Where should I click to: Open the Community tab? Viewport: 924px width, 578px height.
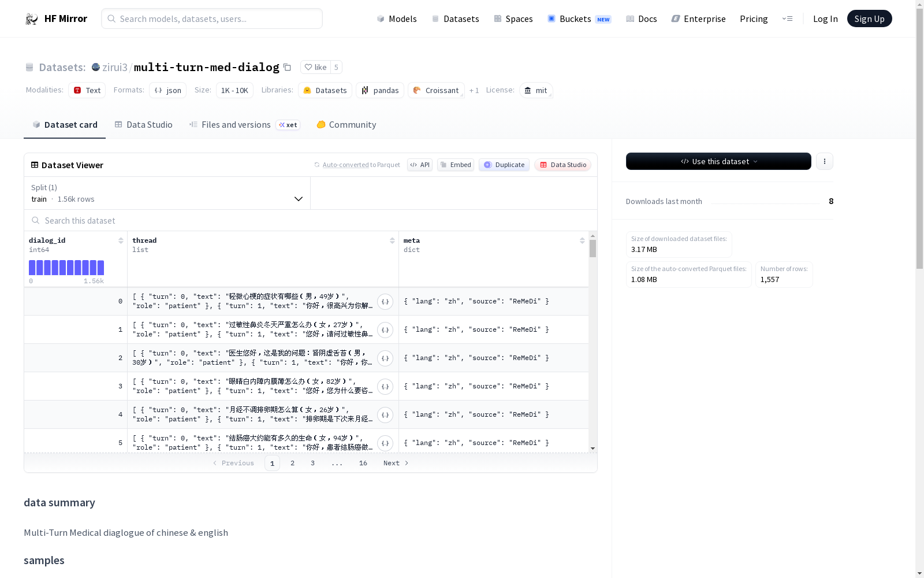(x=346, y=125)
